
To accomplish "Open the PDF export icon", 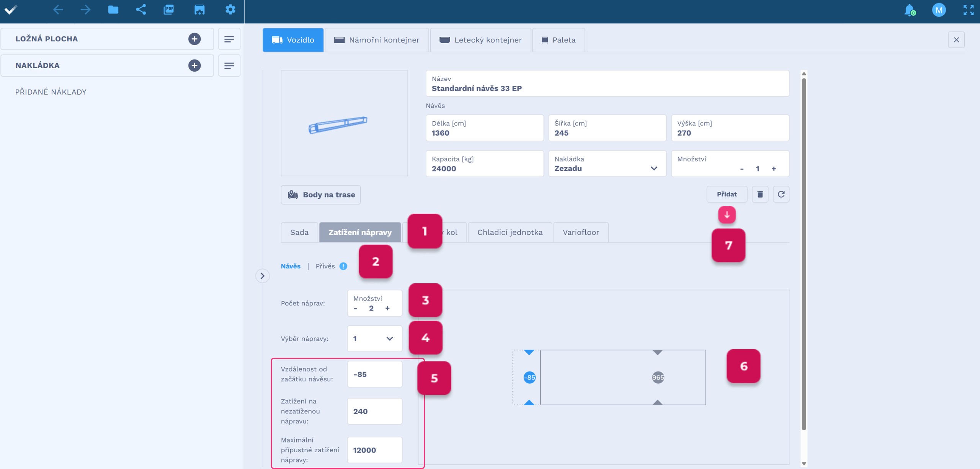I will (169, 10).
